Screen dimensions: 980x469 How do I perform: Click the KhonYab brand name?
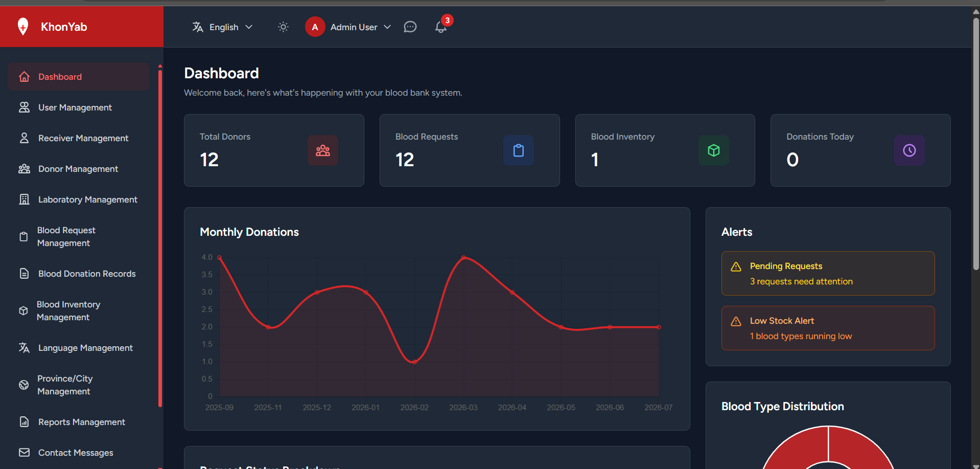[64, 27]
